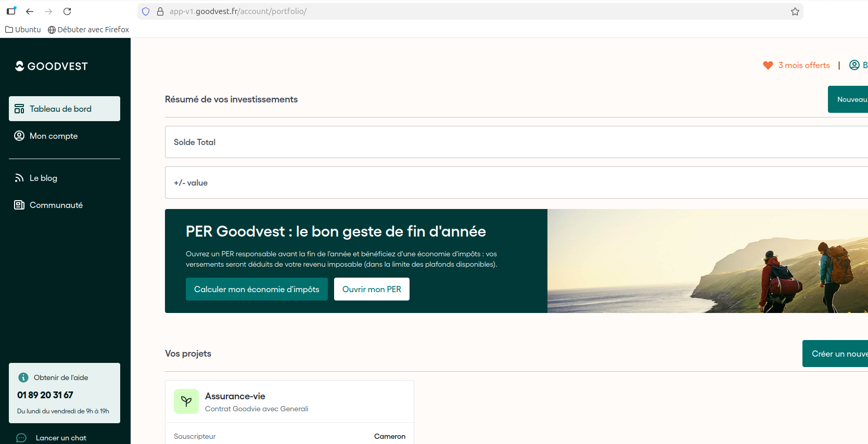Click the orange heart referral icon
Screen dimensions: 868x444
[768, 66]
